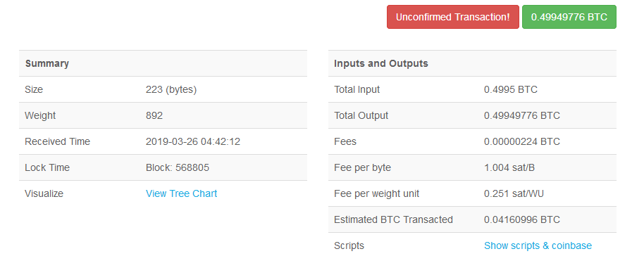Click the Fees value 0.00000224 BTC
The height and width of the screenshot is (268, 644).
tap(521, 141)
